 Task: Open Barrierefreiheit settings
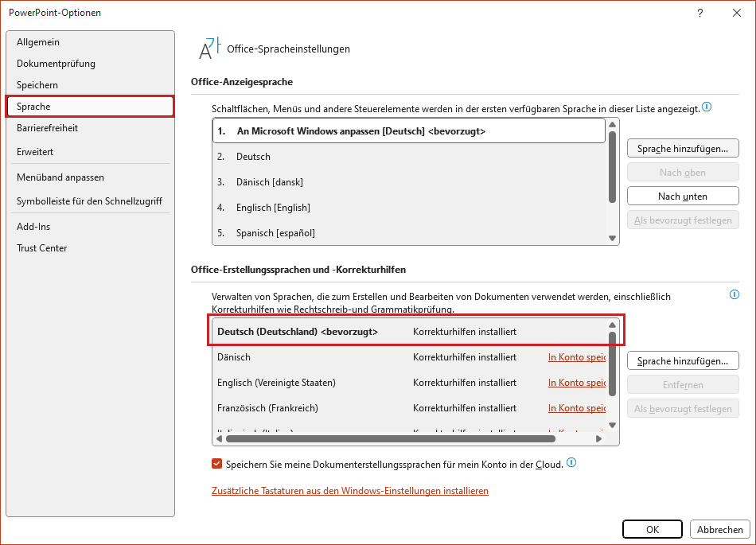pyautogui.click(x=90, y=127)
